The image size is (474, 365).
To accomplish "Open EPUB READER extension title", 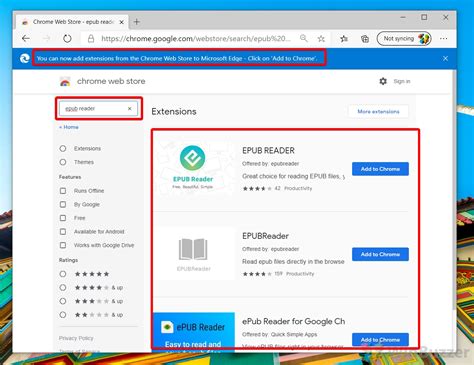I will tap(268, 151).
